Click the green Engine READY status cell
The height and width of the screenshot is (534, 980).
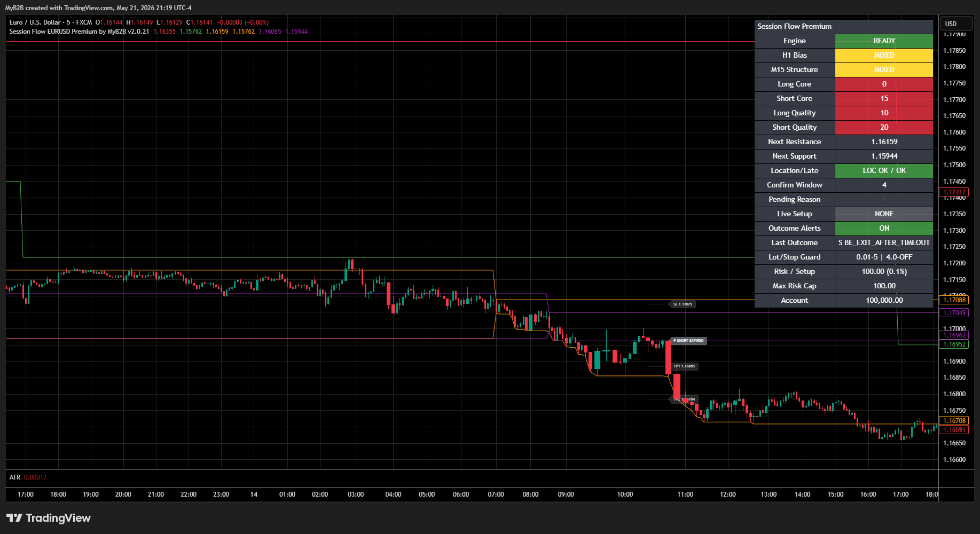coord(884,41)
